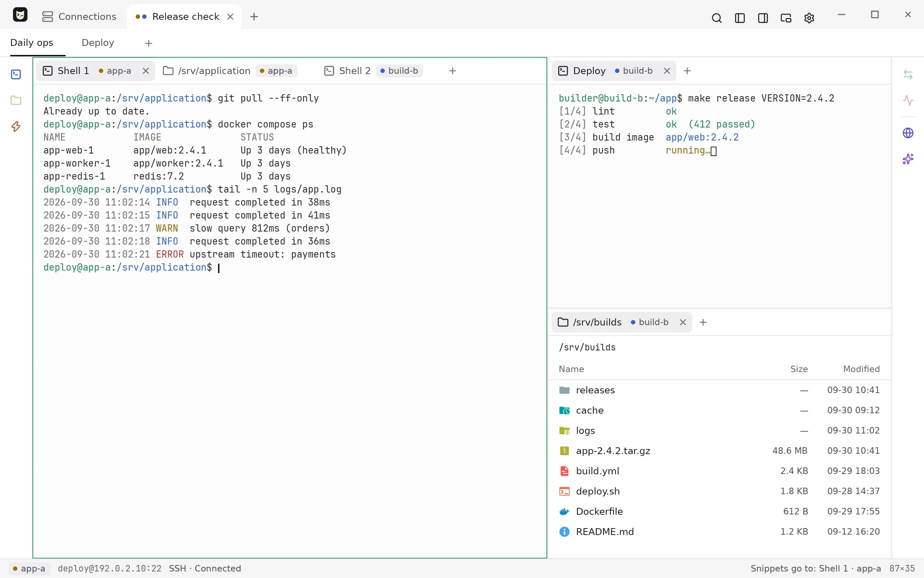
Task: Open the releases folder
Action: [720, 390]
